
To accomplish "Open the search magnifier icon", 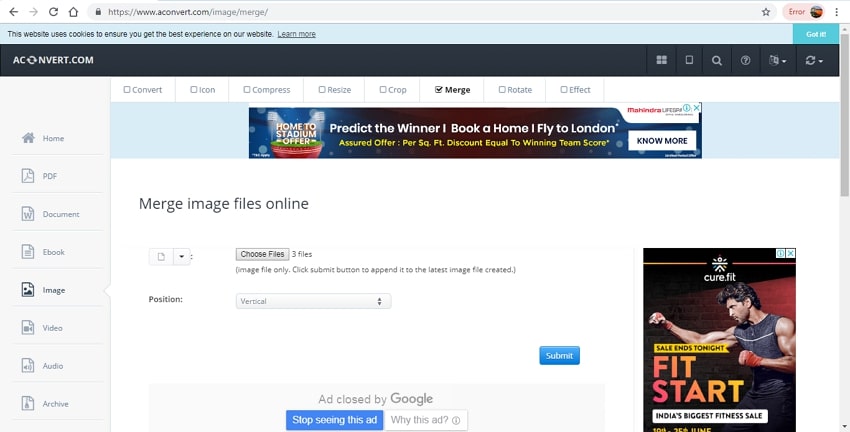I will [x=717, y=60].
